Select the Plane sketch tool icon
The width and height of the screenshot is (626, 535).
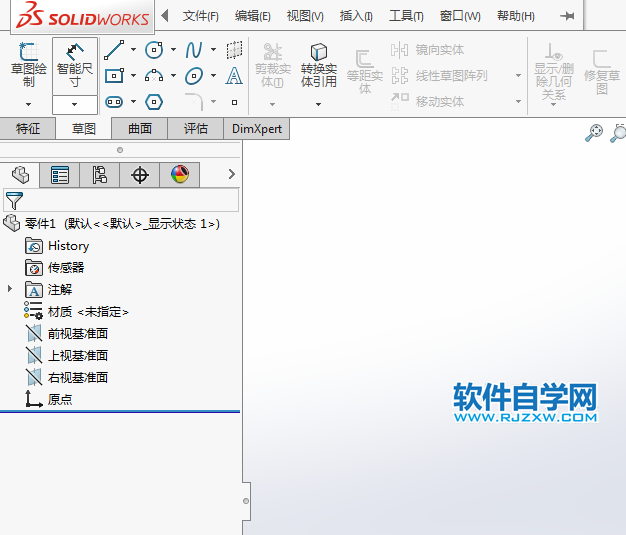[234, 50]
